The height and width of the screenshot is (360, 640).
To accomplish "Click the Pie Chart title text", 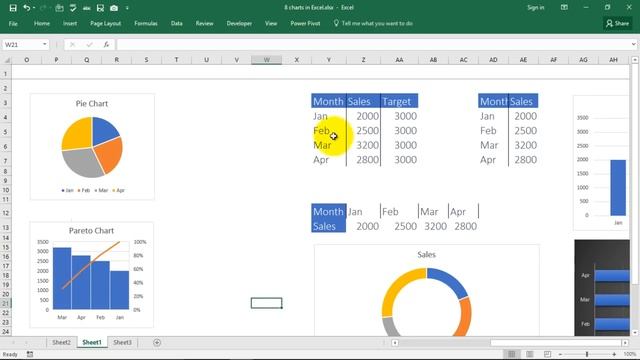I will (x=92, y=104).
